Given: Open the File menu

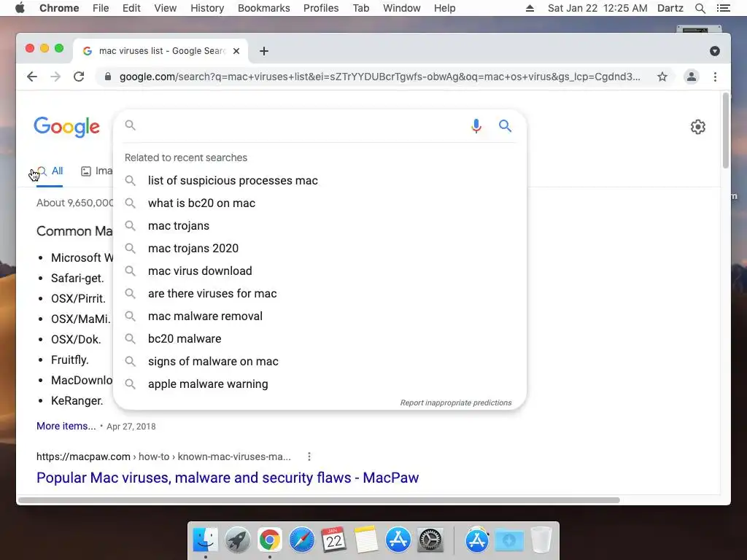Looking at the screenshot, I should pos(101,8).
